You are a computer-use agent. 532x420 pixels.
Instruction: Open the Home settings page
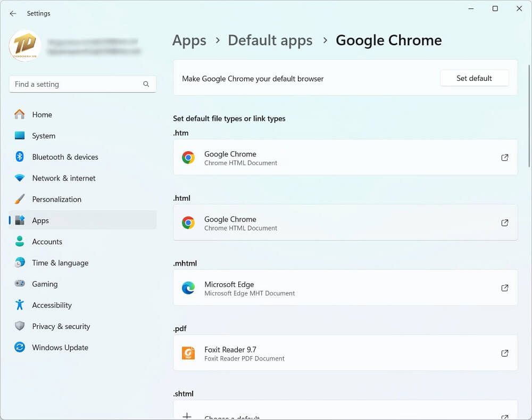[82, 114]
